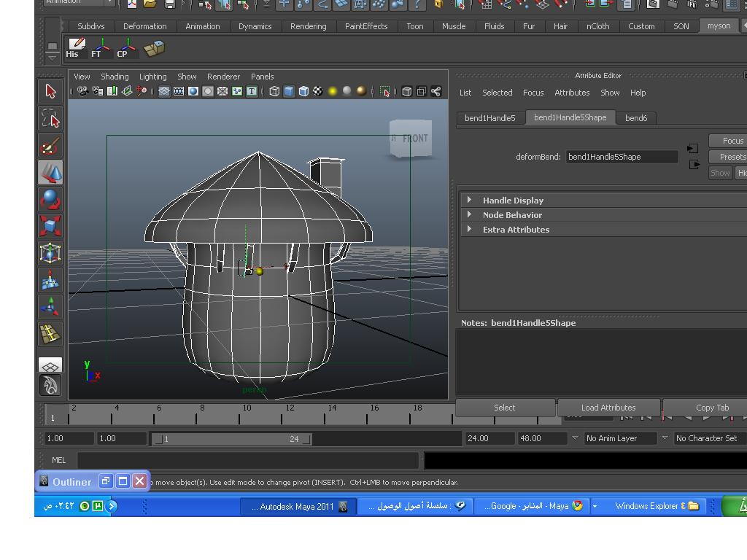Toggle High Quality rendering gold sphere icon
The width and height of the screenshot is (747, 560).
[362, 91]
